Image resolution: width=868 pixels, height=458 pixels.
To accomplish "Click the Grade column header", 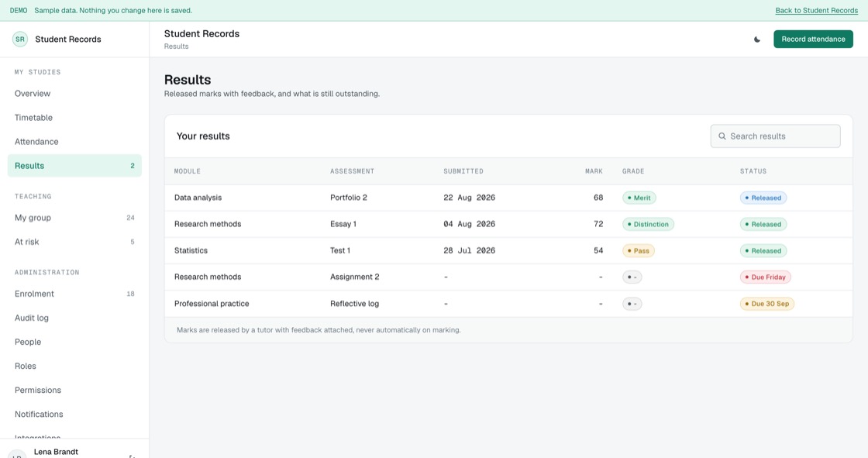I will [x=632, y=172].
